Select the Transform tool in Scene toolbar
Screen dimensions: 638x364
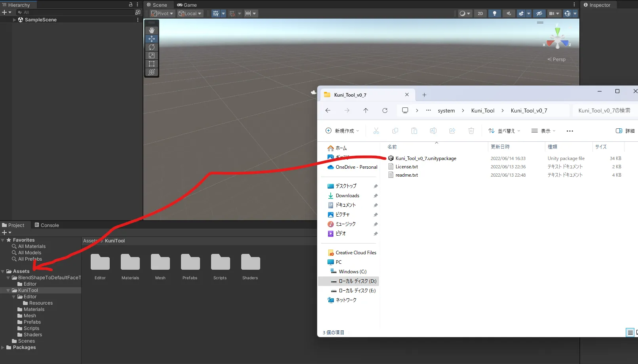pyautogui.click(x=152, y=72)
